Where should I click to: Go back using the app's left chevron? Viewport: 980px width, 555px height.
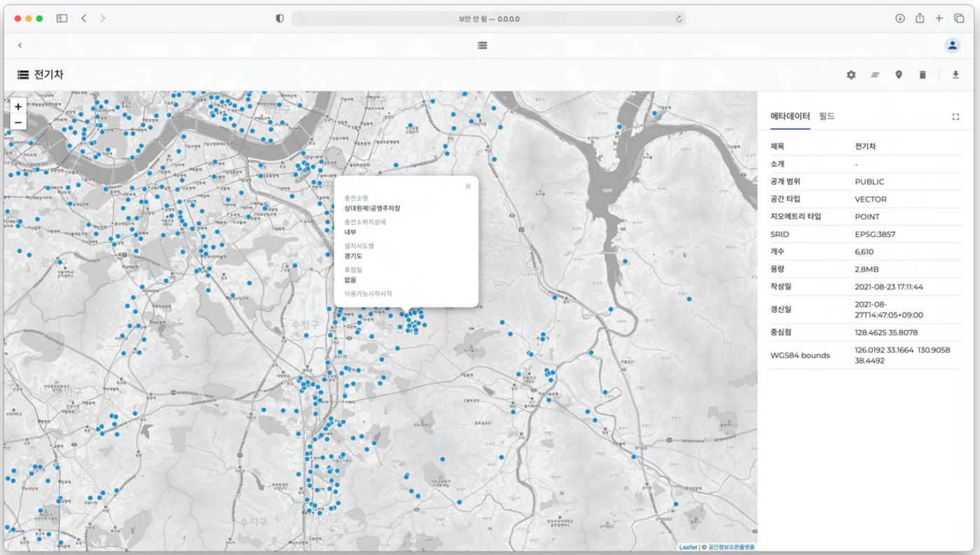point(20,46)
